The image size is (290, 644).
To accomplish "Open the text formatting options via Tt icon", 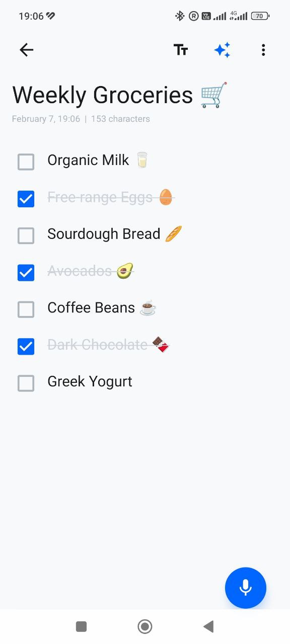I will [x=181, y=50].
